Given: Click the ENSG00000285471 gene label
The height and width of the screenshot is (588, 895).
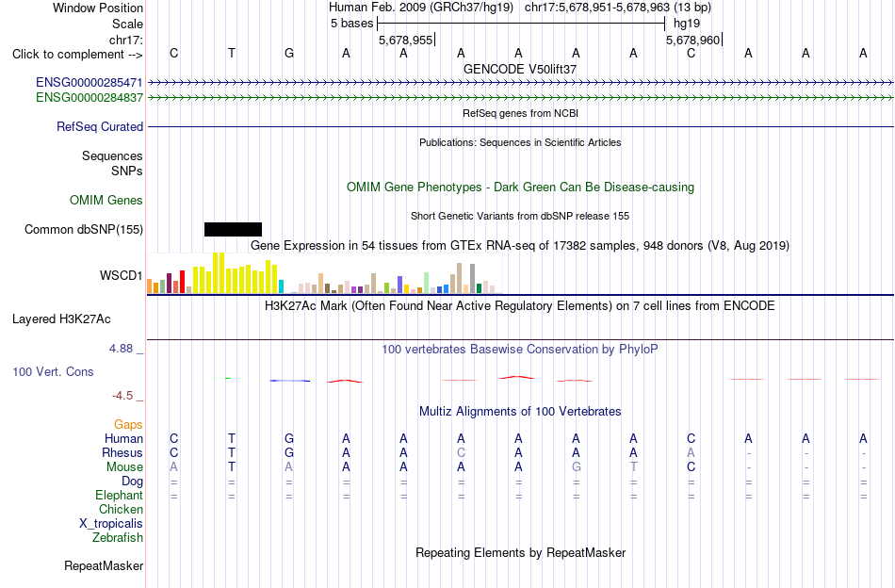Looking at the screenshot, I should coord(89,83).
